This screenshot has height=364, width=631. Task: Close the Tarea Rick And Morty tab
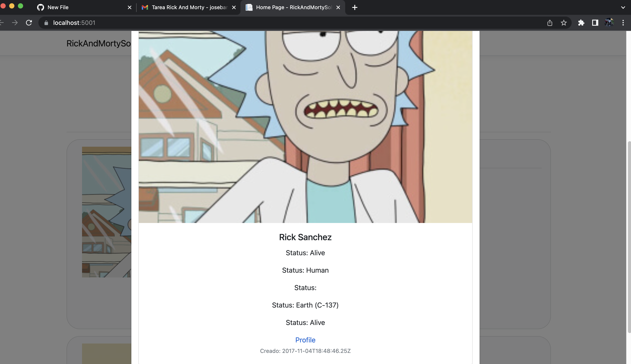click(234, 7)
